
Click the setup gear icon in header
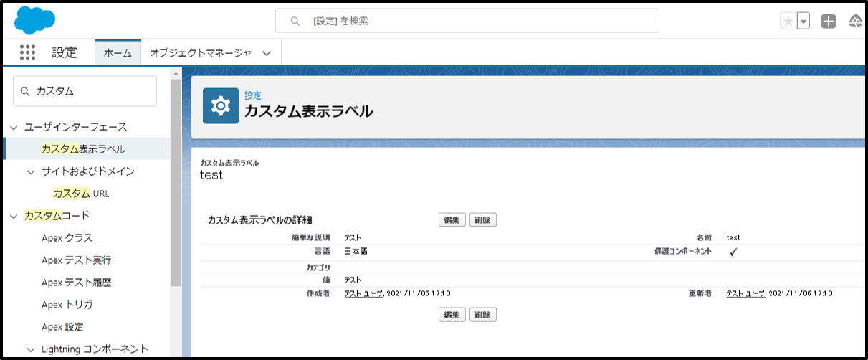point(221,106)
